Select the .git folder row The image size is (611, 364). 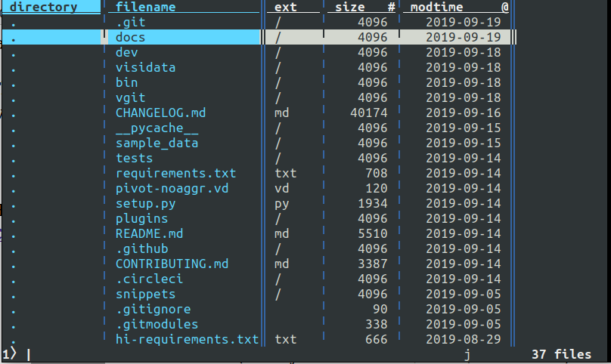click(130, 22)
